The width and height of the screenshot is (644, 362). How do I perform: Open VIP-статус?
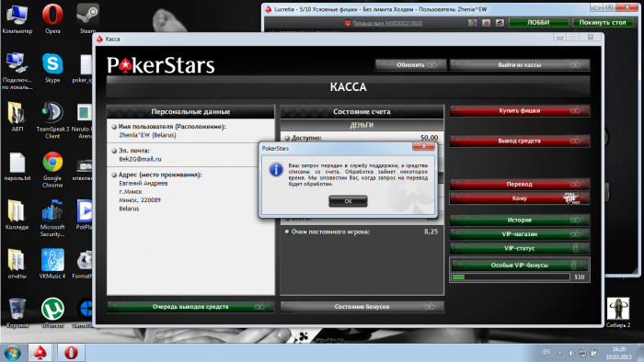pos(520,248)
